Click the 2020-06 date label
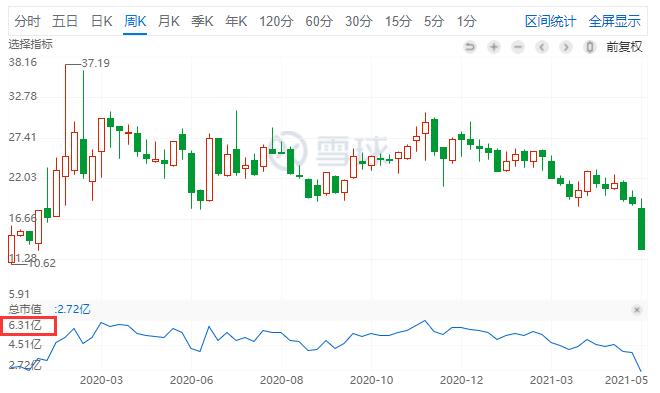Viewport: 660px width, 393px height. [x=192, y=380]
